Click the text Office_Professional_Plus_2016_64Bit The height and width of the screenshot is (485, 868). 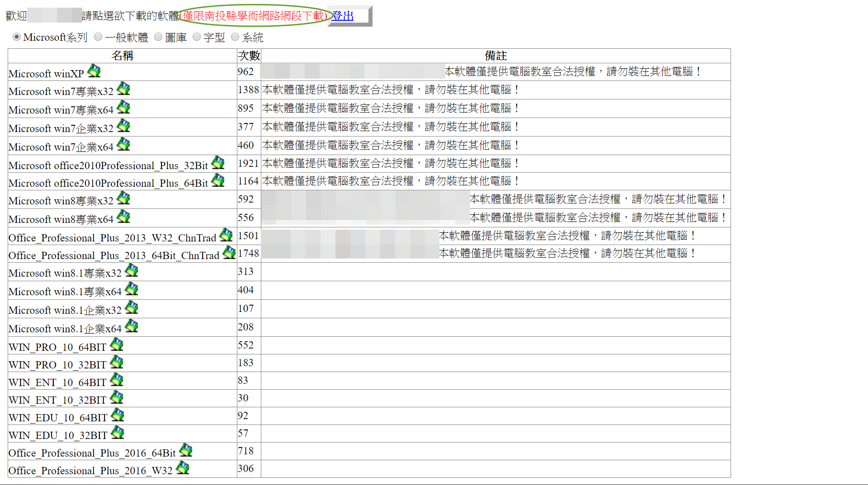(x=92, y=453)
